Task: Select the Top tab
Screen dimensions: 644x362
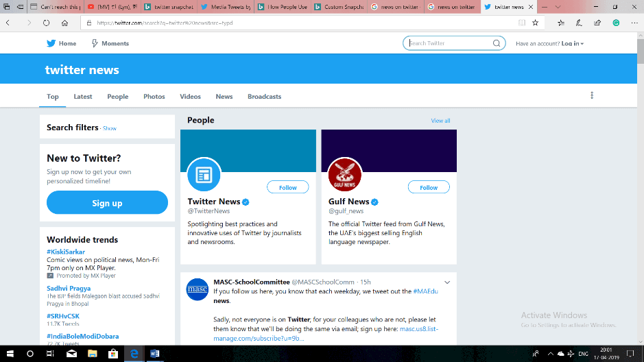Action: coord(53,97)
